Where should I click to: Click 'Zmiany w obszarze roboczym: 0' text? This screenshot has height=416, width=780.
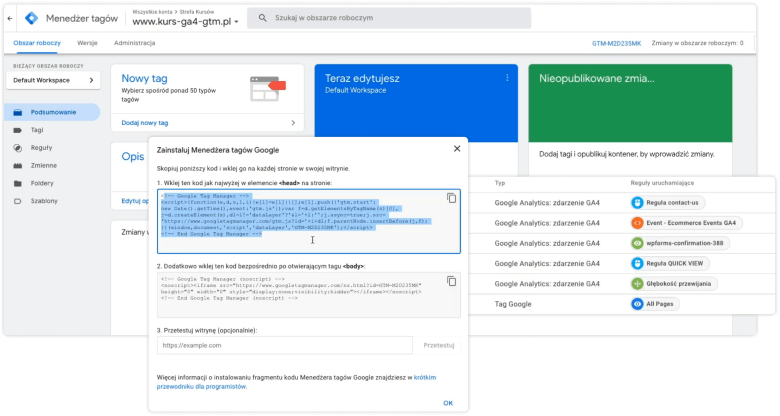[697, 43]
